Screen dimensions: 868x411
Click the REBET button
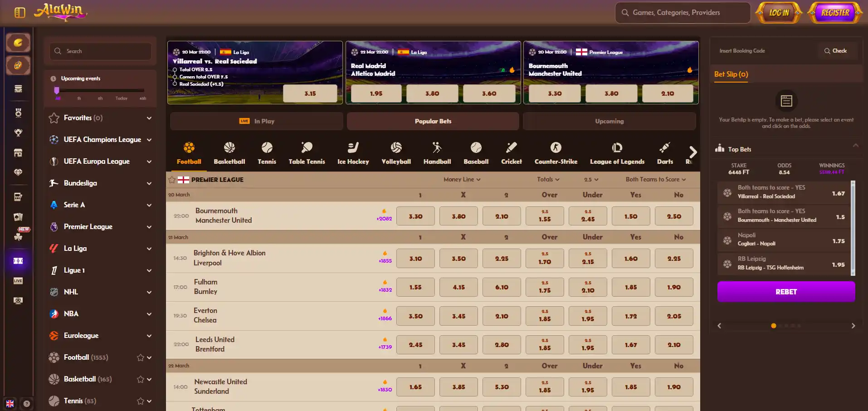click(786, 292)
